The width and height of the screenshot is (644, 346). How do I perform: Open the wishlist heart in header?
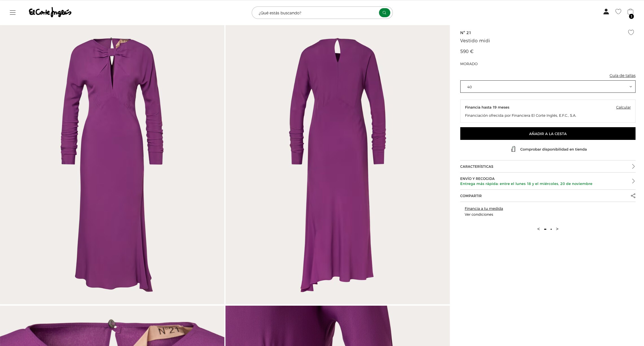[x=618, y=12]
